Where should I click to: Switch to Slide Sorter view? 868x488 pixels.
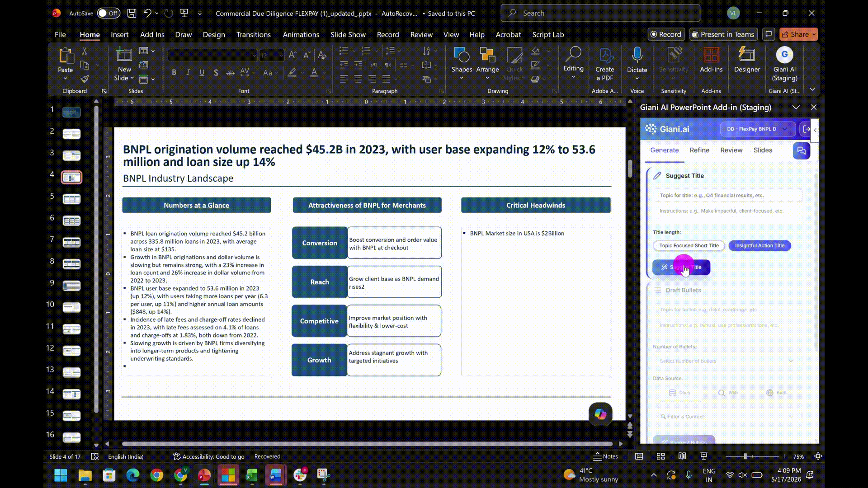click(x=660, y=456)
